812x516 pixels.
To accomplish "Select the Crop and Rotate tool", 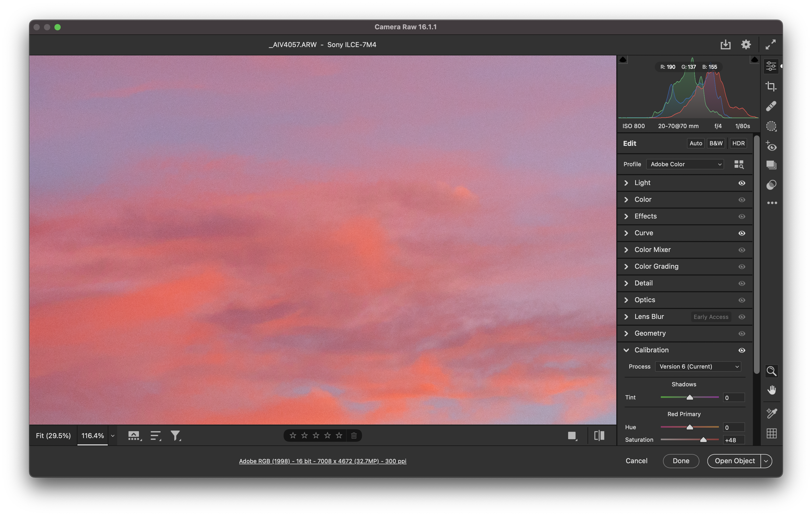I will pos(771,86).
